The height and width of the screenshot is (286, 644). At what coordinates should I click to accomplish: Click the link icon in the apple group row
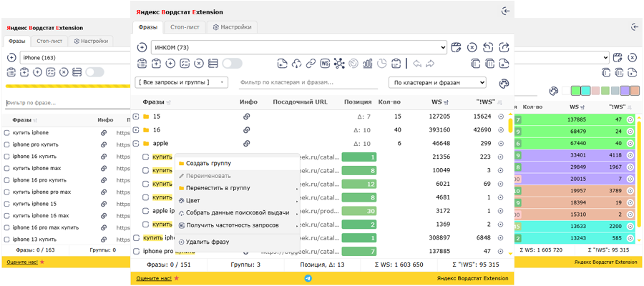pyautogui.click(x=246, y=143)
